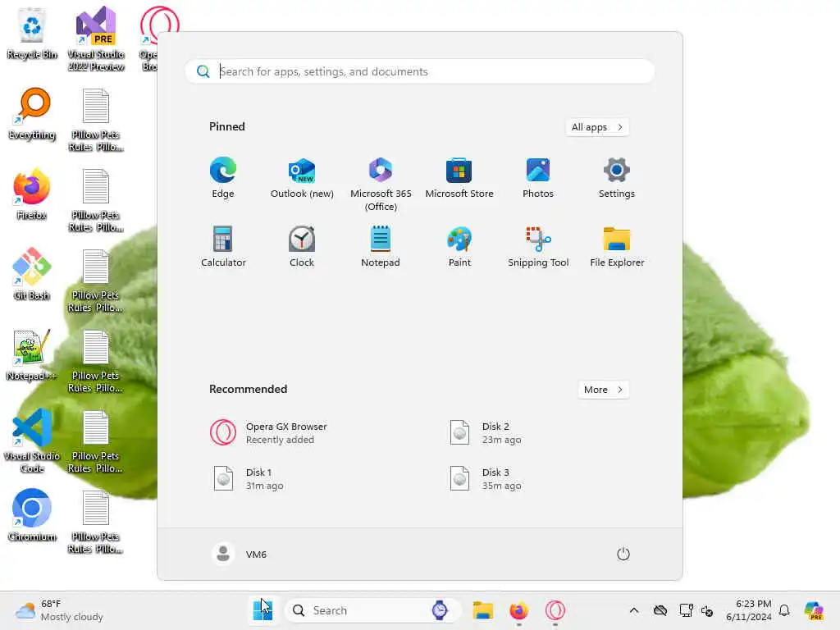This screenshot has width=840, height=630.
Task: Select the Notepad++ desktop shortcut
Action: pos(32,355)
